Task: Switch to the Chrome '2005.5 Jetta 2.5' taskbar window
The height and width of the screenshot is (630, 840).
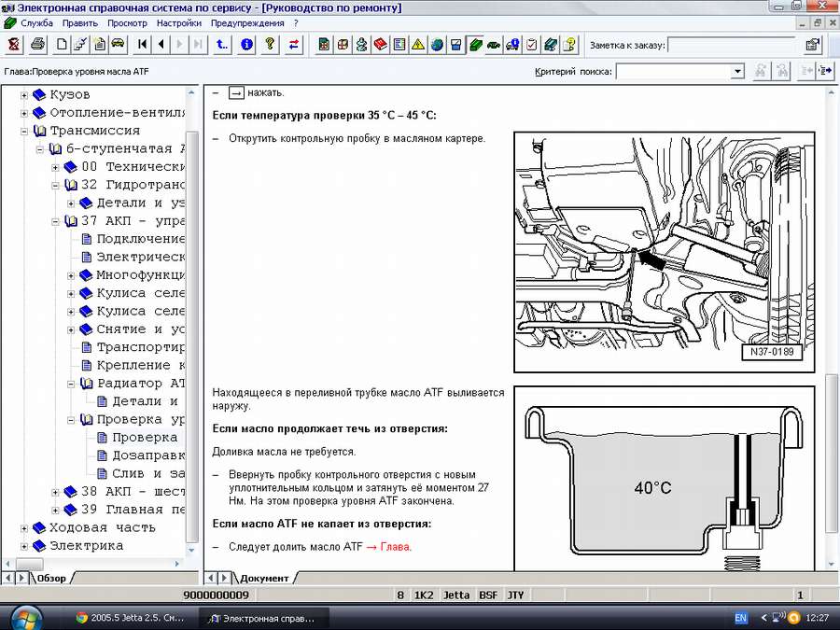Action: pos(130,618)
